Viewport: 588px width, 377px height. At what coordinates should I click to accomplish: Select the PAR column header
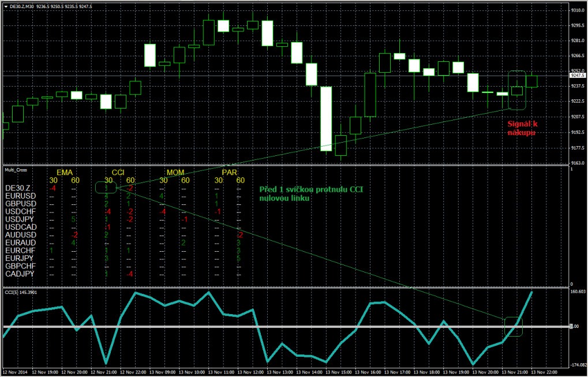[x=230, y=172]
